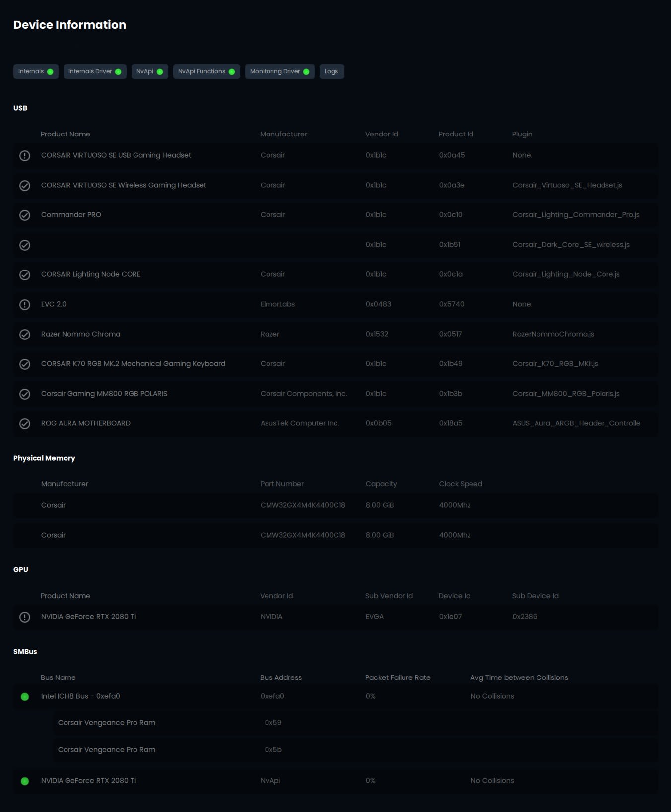Click vendor ID 0x1532
671x812 pixels.
pyautogui.click(x=377, y=334)
